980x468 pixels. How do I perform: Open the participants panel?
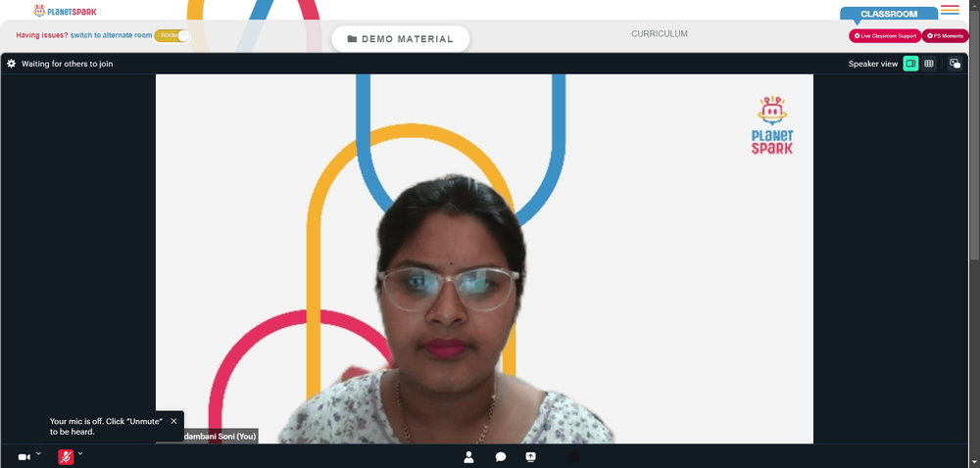468,457
